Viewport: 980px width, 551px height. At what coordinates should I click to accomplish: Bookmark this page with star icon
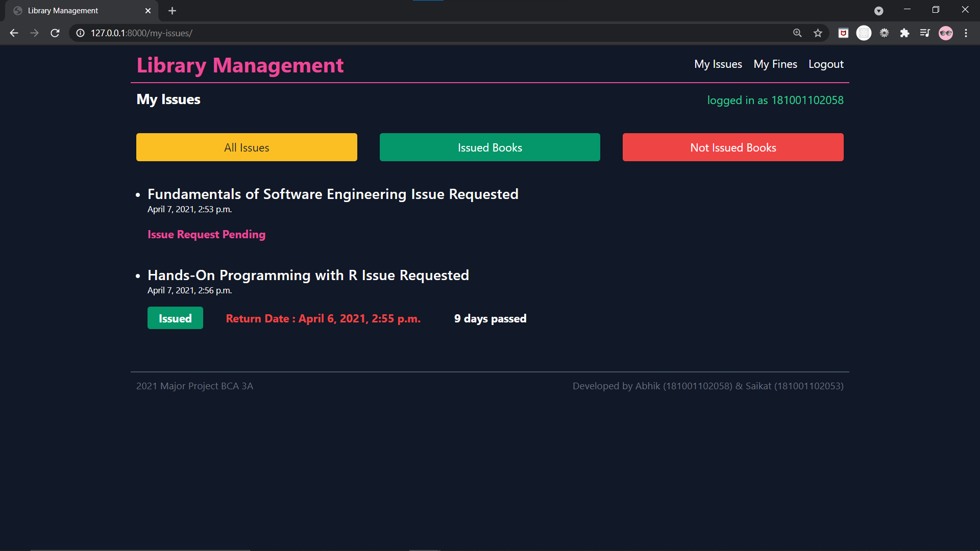[818, 33]
